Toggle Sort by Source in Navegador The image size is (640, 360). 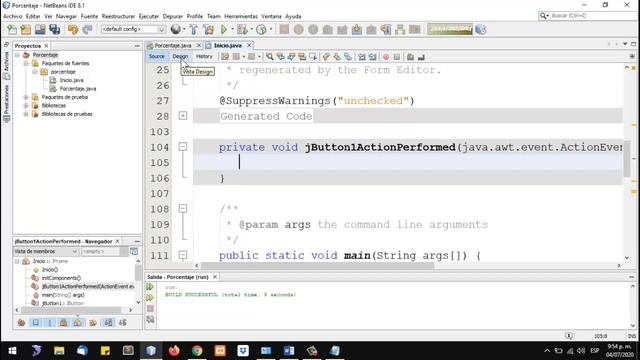tap(122, 322)
